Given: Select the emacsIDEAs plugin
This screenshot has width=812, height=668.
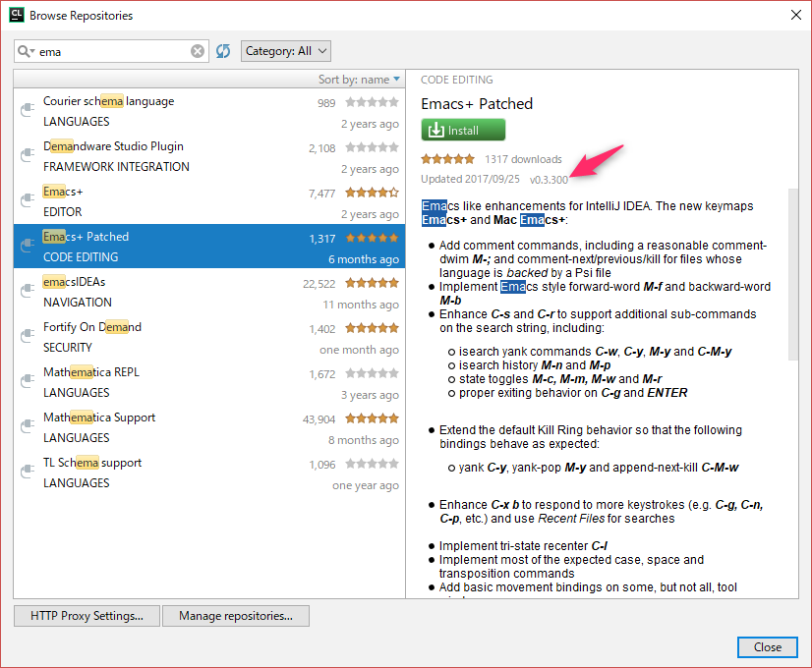Looking at the screenshot, I should (x=209, y=292).
